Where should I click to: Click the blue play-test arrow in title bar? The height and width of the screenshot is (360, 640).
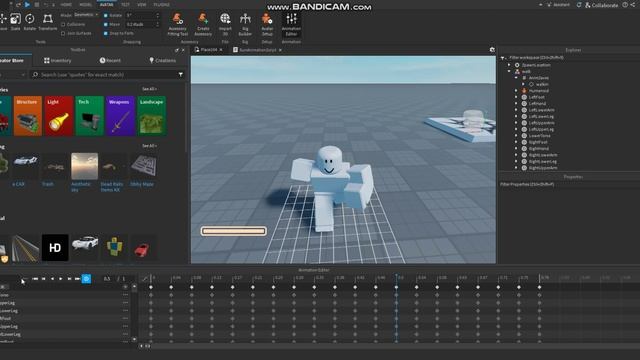pos(27,4)
